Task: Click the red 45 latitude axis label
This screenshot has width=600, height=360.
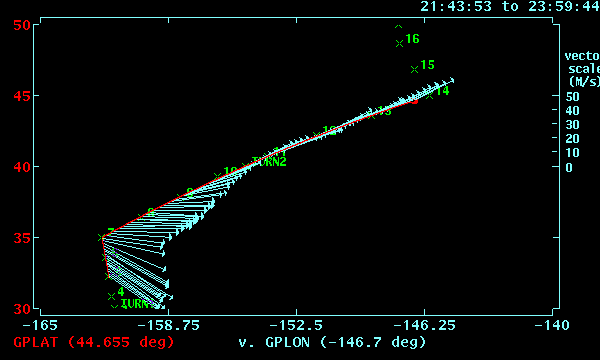Action: 22,96
